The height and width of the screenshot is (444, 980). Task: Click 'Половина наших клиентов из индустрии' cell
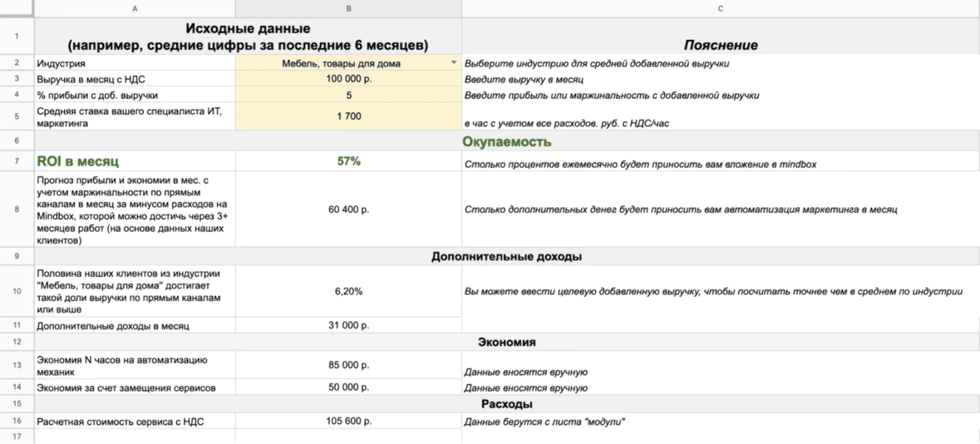pos(135,291)
